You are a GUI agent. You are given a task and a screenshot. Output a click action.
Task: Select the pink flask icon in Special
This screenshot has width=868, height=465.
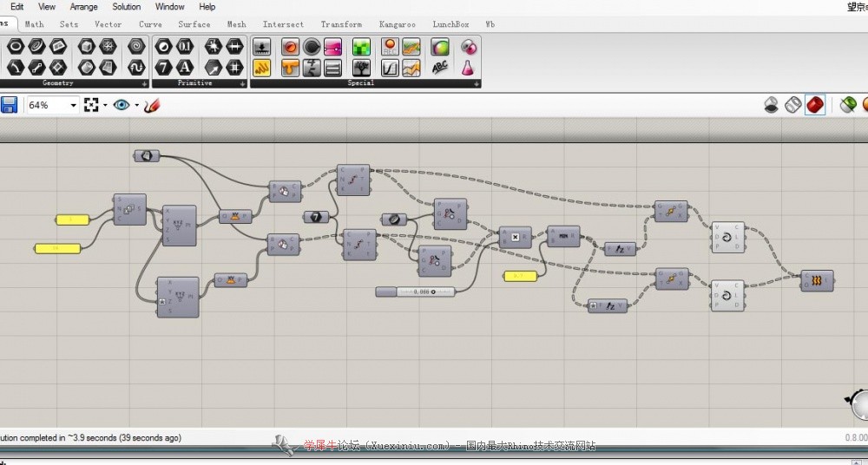tap(469, 68)
